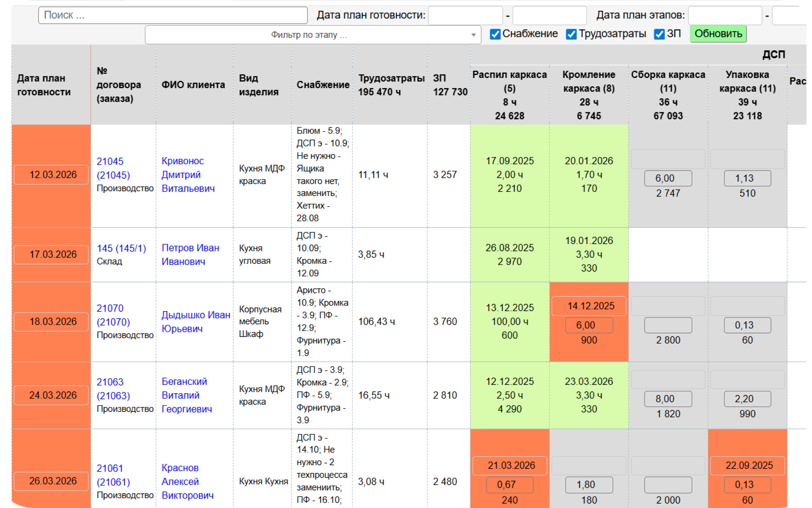Click the first Дата план готовности input

coord(465,15)
